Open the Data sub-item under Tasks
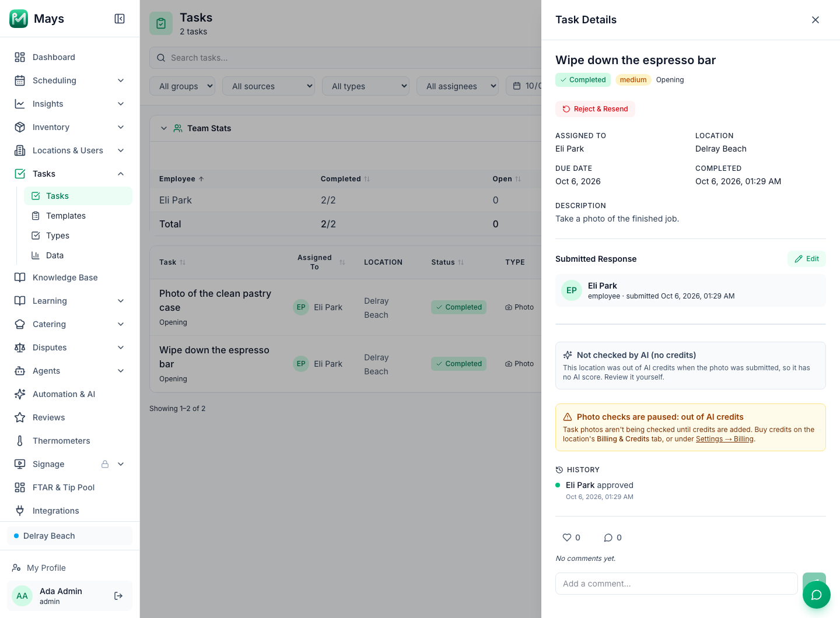 (x=78, y=255)
